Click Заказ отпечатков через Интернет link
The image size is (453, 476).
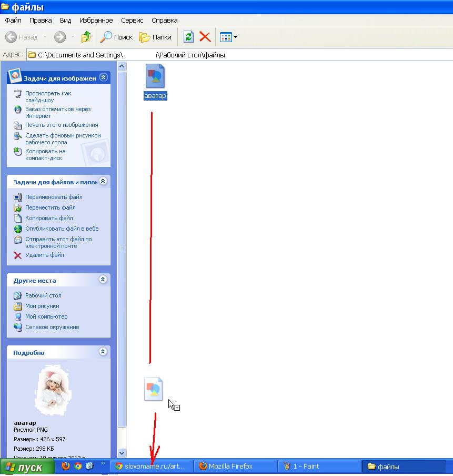coord(58,112)
